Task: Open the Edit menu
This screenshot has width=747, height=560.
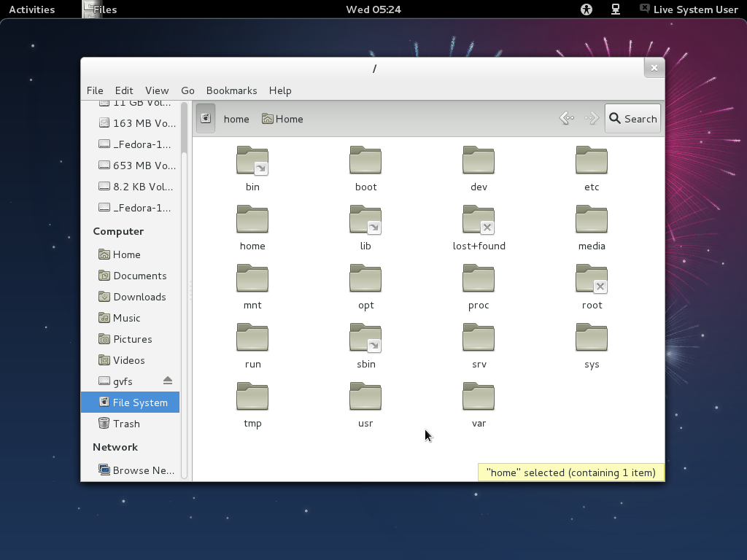Action: pyautogui.click(x=124, y=90)
